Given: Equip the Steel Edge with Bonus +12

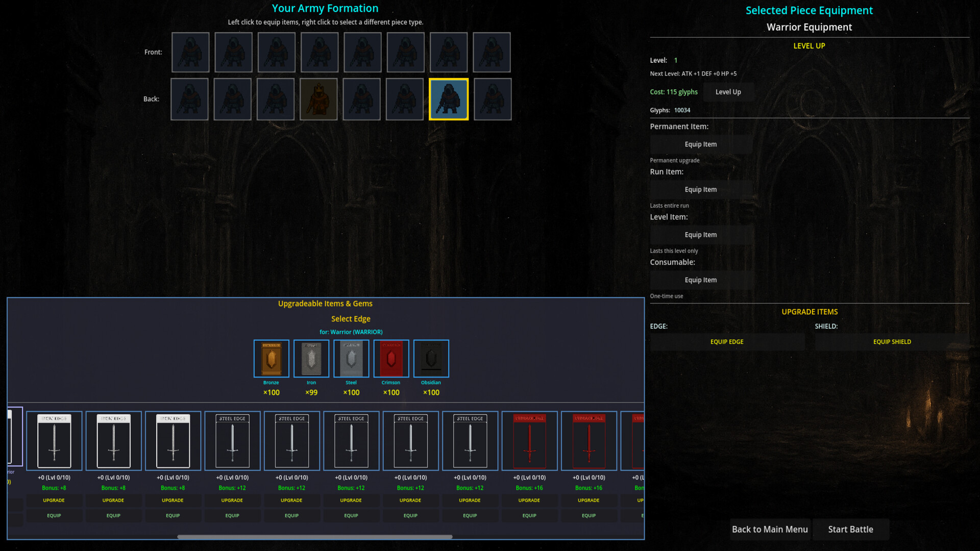Looking at the screenshot, I should coord(232,515).
